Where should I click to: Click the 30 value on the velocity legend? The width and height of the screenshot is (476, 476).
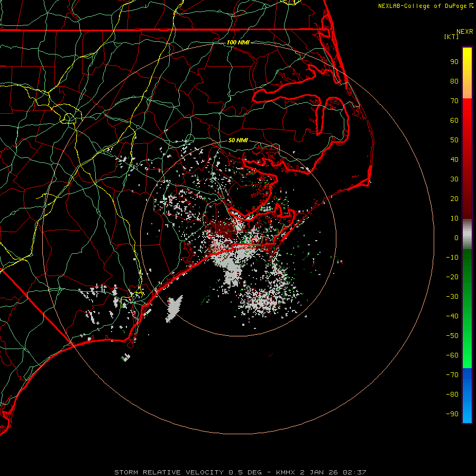point(454,179)
